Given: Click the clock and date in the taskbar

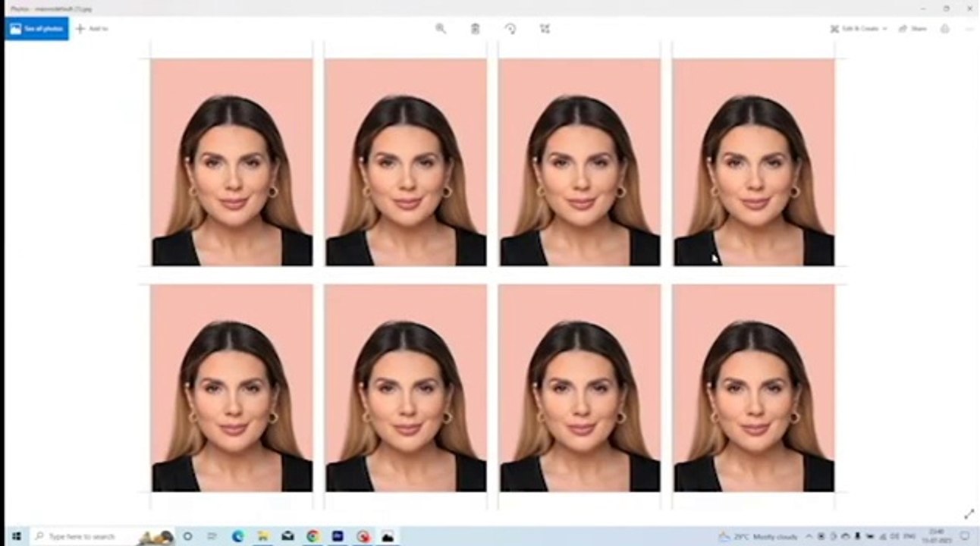Looking at the screenshot, I should pyautogui.click(x=936, y=536).
